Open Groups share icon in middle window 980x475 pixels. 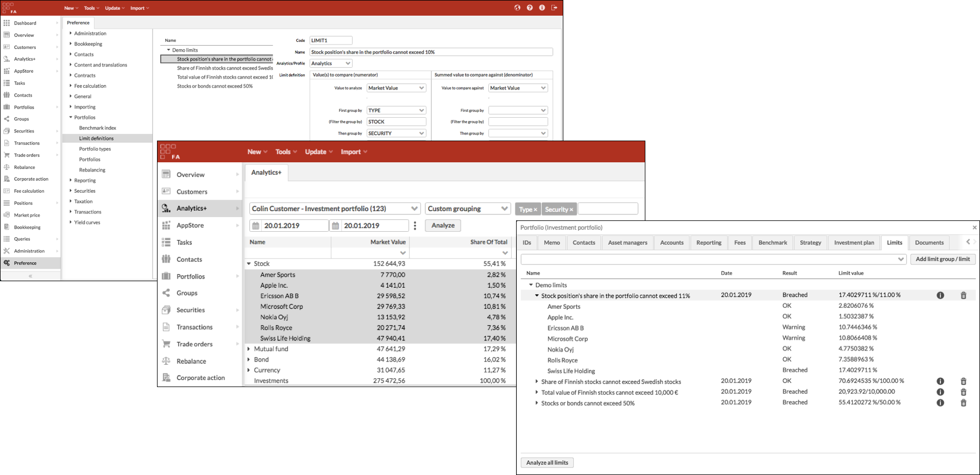click(166, 293)
